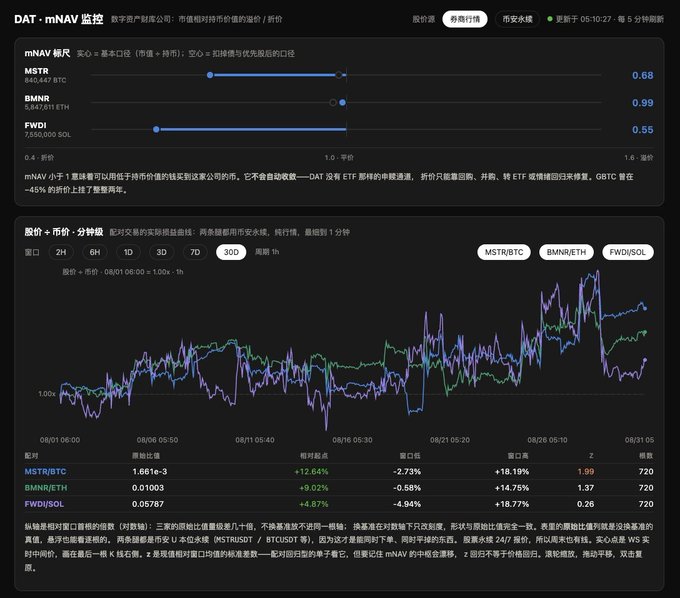Click the raw ratio 0.05787
This screenshot has width=680, height=598.
(148, 504)
